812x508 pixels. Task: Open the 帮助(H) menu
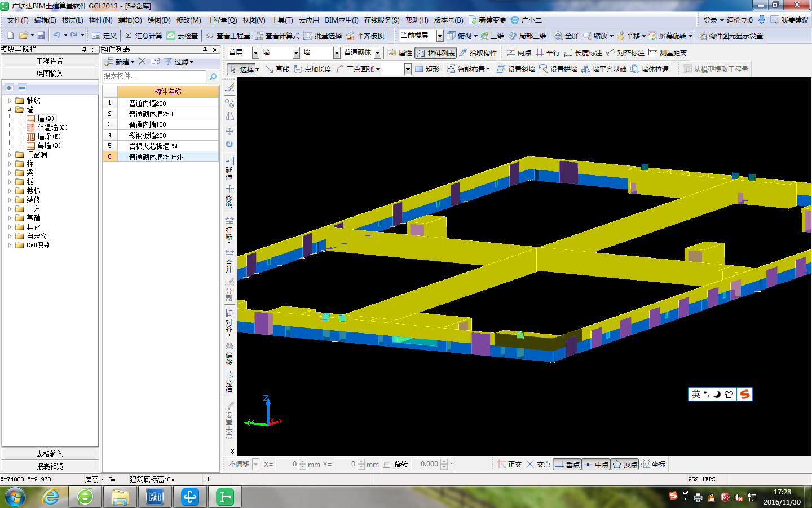pyautogui.click(x=416, y=20)
